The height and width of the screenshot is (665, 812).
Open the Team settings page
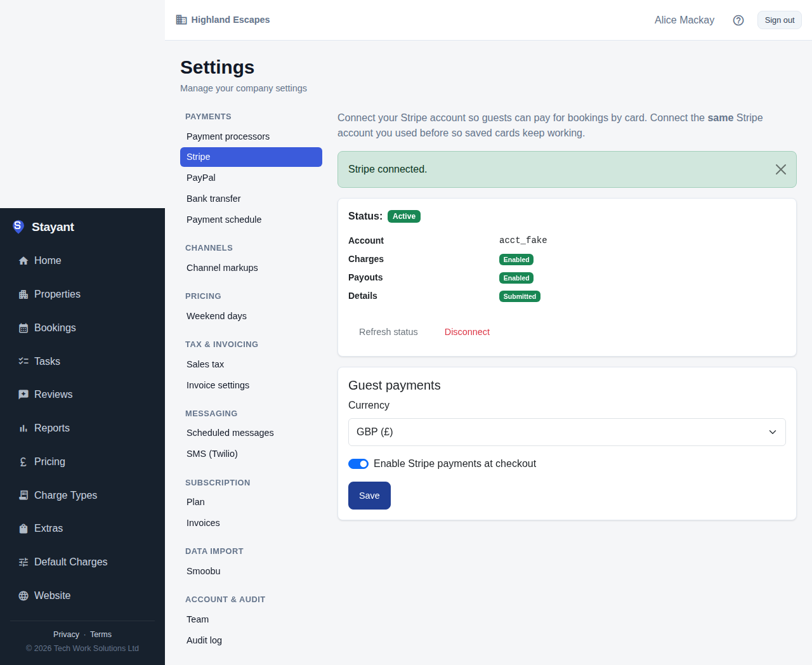click(x=251, y=619)
